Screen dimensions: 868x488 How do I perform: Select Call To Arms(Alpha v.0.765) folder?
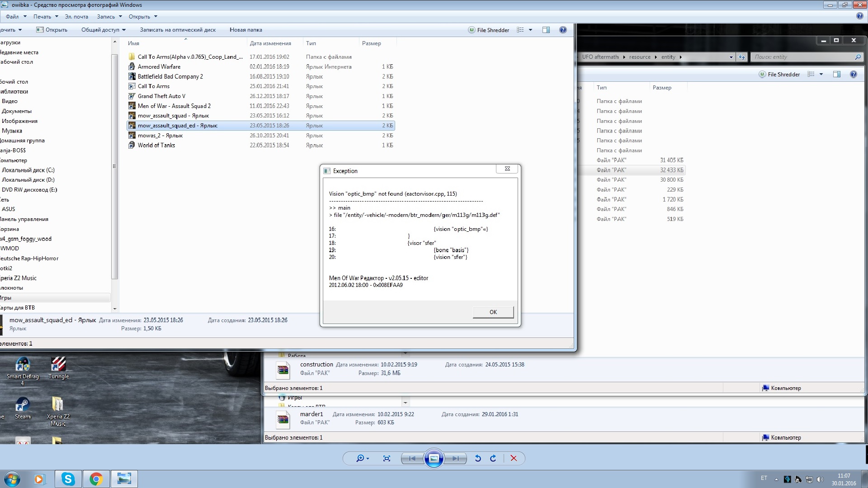coord(190,57)
